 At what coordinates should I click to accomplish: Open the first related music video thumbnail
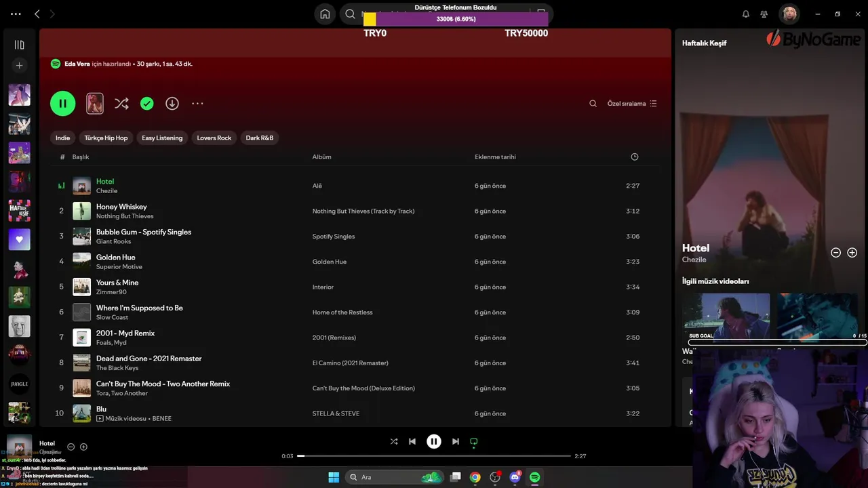point(726,317)
